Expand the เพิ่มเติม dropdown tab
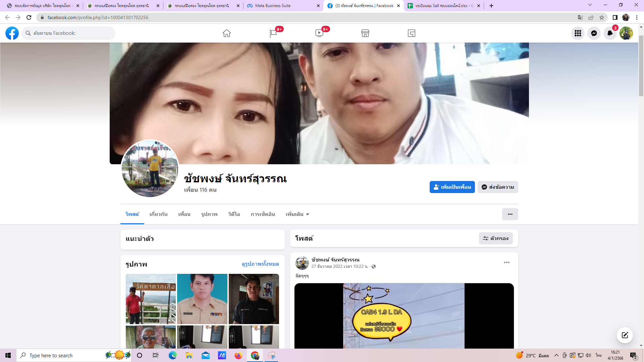 pyautogui.click(x=297, y=214)
